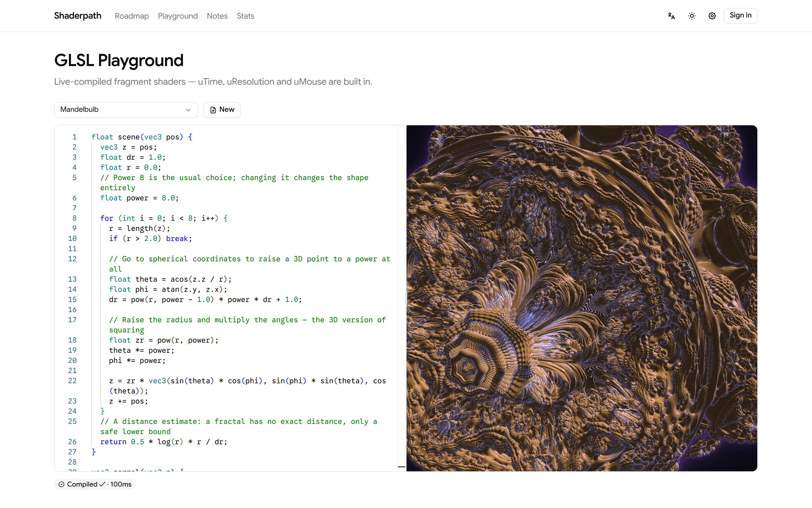Click the 'return 0.5 * log(r) * r / dr;' line

click(164, 442)
